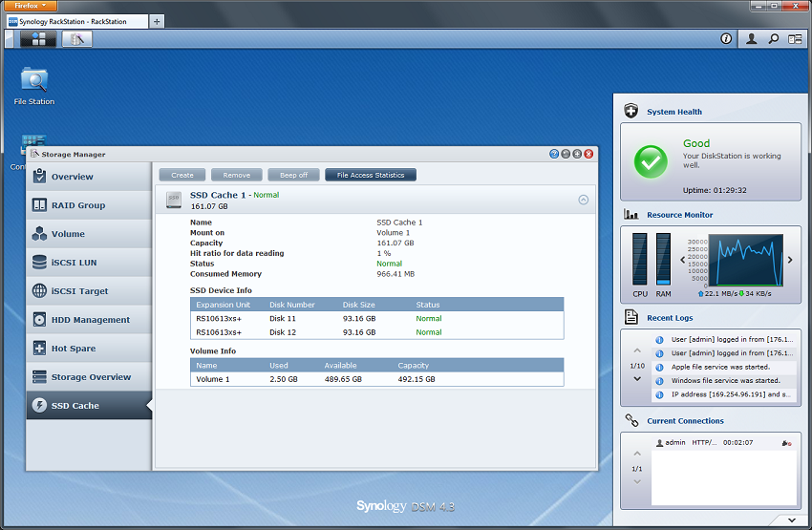Click Storage Manager help icon
Screen dimensions: 812x530
click(x=554, y=154)
